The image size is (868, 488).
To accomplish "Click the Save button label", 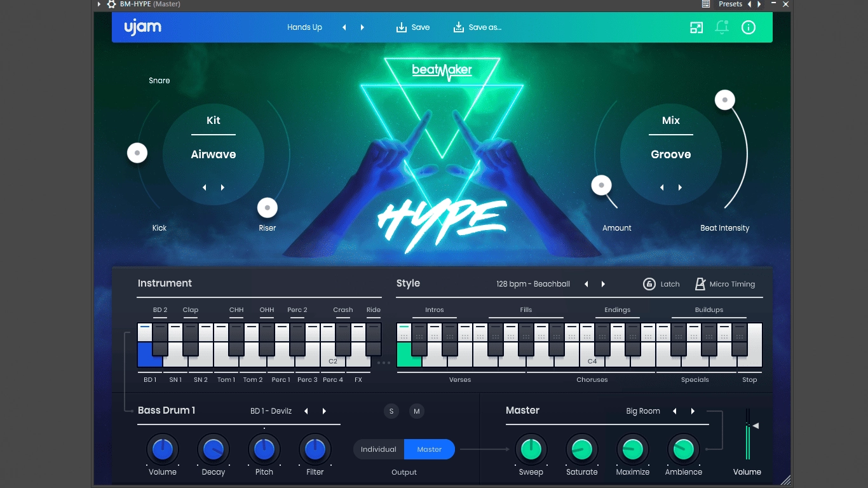I will tap(421, 27).
